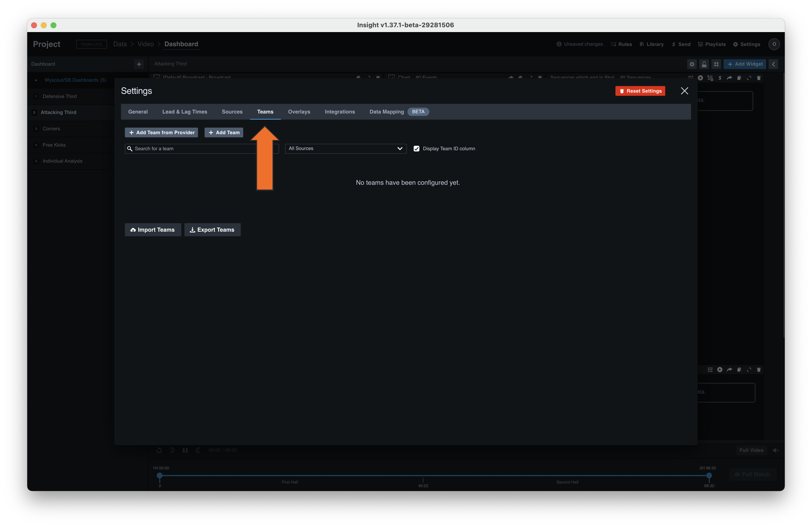The image size is (812, 527).
Task: Play the Sequences which end in Shot widget
Action: (x=700, y=78)
